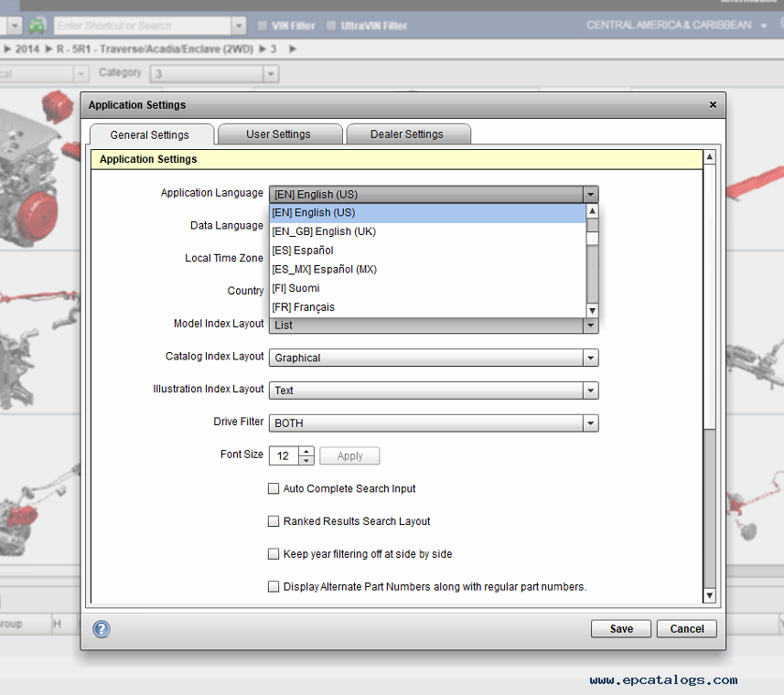Toggle Keep year filtering off at side by side

(274, 554)
